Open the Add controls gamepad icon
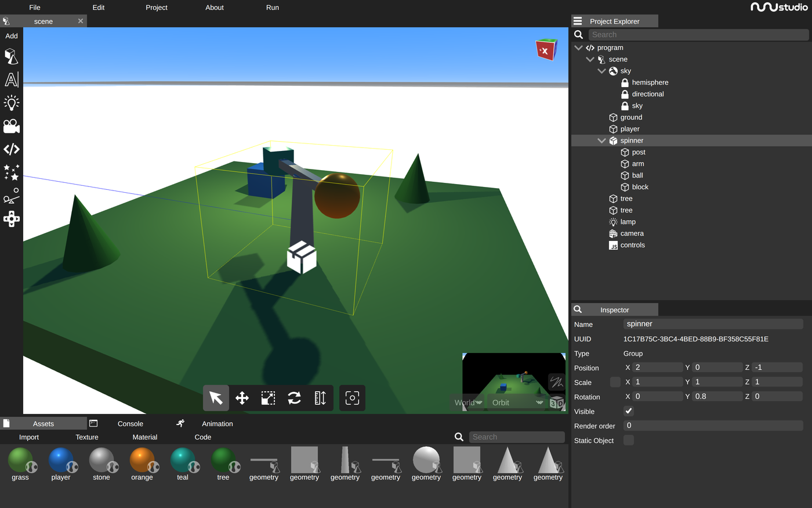 pos(11,219)
